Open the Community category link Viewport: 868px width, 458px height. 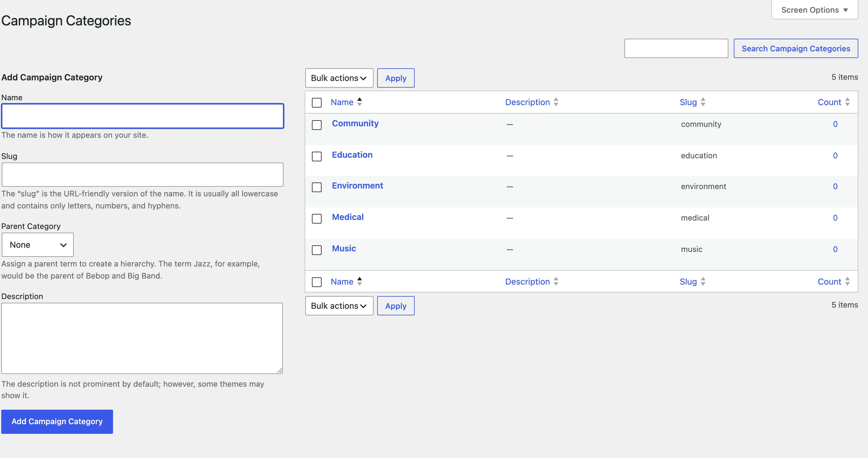click(355, 123)
